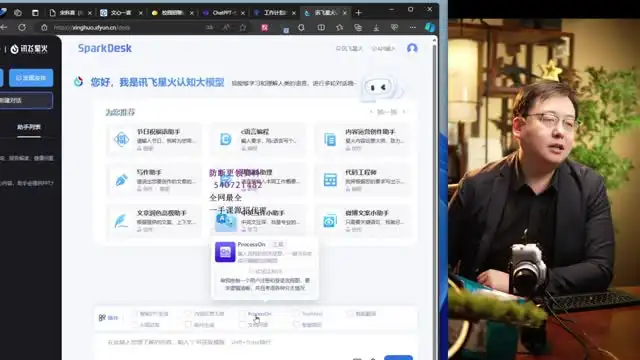Viewport: 640px width, 360px height.
Task: Open the tab actions menu icon
Action: click(35, 13)
